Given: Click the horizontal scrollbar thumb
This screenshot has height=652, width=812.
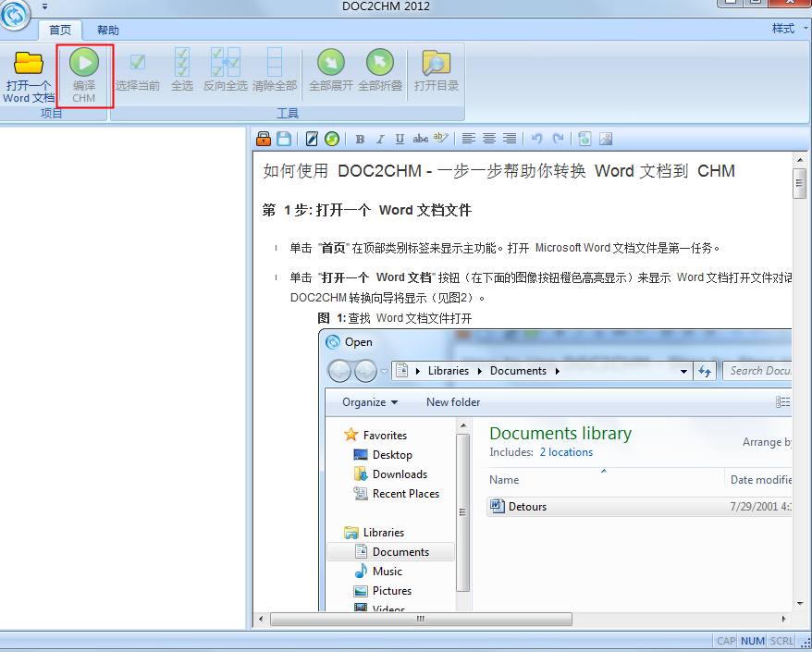Looking at the screenshot, I should click(x=421, y=619).
